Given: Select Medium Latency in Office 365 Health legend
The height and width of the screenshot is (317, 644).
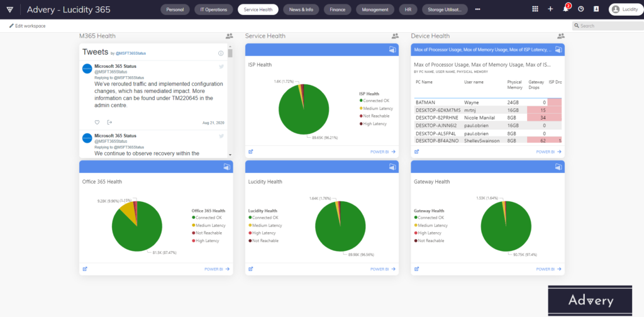Looking at the screenshot, I should click(209, 225).
